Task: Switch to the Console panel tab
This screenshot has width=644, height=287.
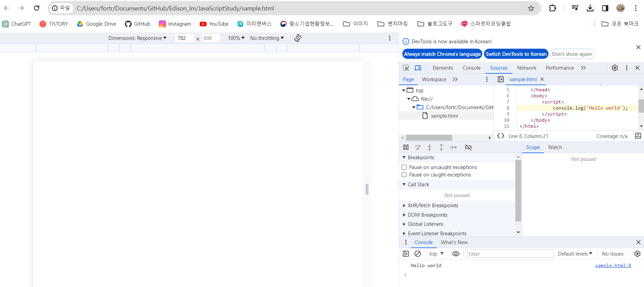Action: [472, 68]
